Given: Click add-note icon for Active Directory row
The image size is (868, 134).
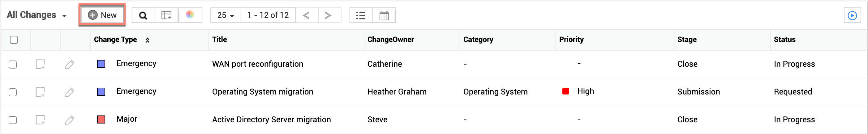Looking at the screenshot, I should 41,120.
